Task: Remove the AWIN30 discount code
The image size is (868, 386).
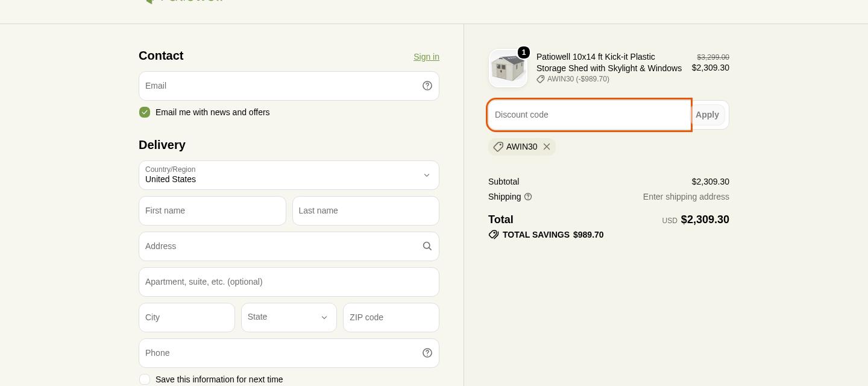Action: pos(547,147)
